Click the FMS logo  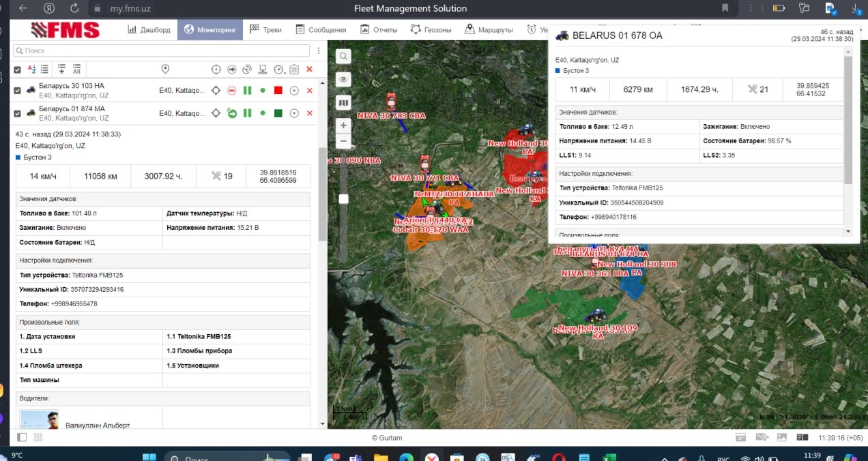pos(66,30)
